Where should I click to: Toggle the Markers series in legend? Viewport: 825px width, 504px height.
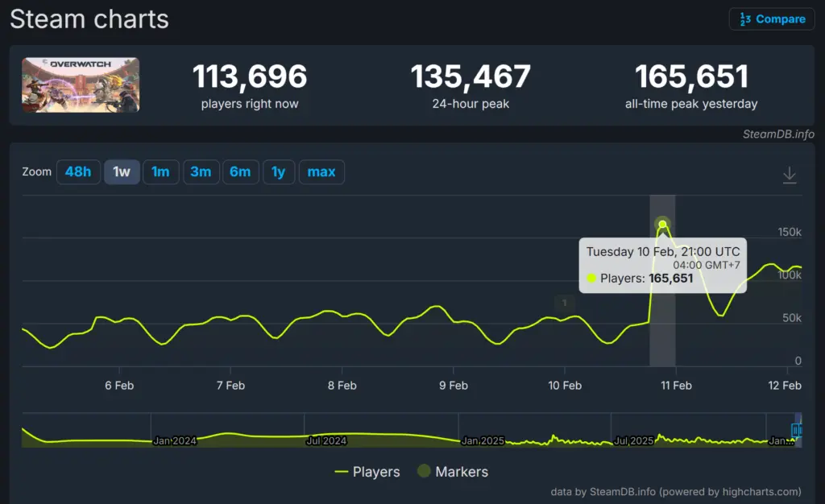pyautogui.click(x=462, y=472)
